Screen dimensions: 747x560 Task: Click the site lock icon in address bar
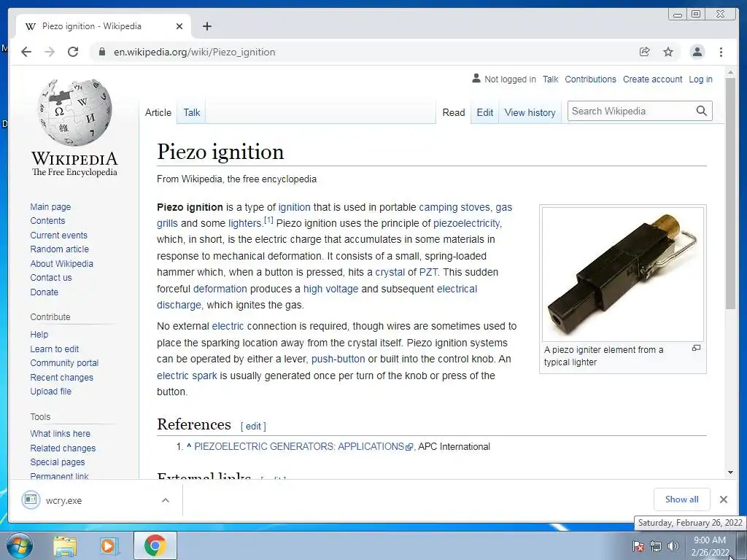[x=101, y=52]
